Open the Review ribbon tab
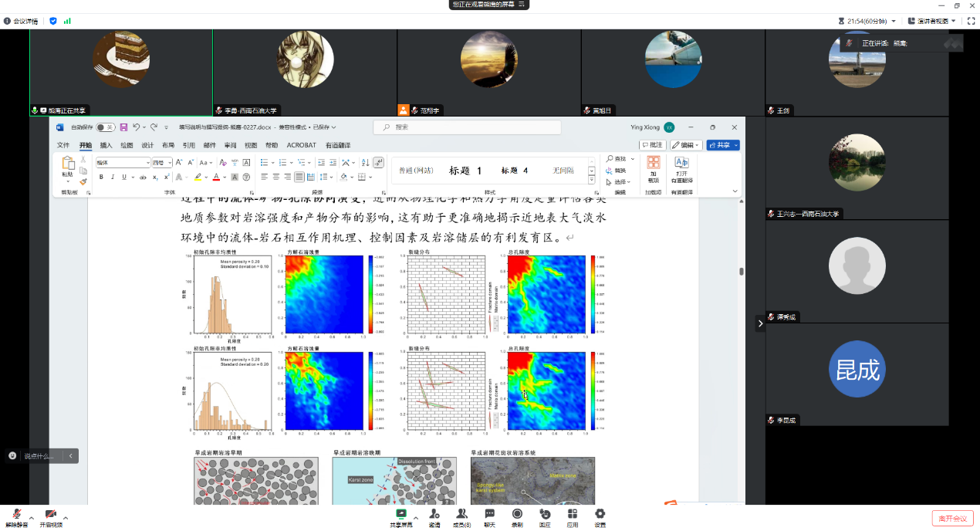 click(230, 145)
